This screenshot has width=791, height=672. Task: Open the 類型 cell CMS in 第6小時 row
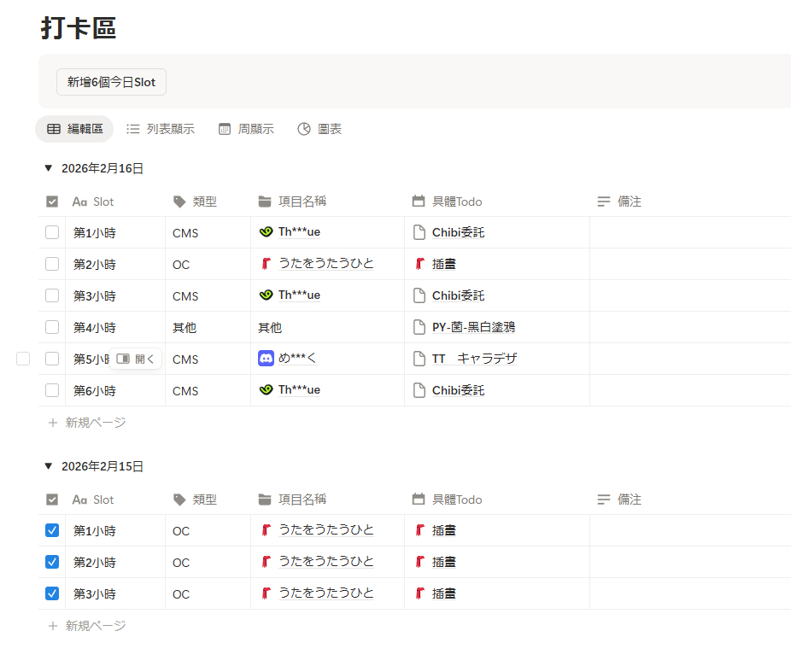(185, 390)
